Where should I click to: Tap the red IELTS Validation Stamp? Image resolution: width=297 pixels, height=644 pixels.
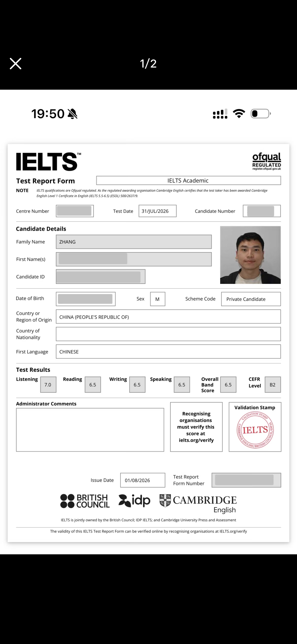coord(255,430)
